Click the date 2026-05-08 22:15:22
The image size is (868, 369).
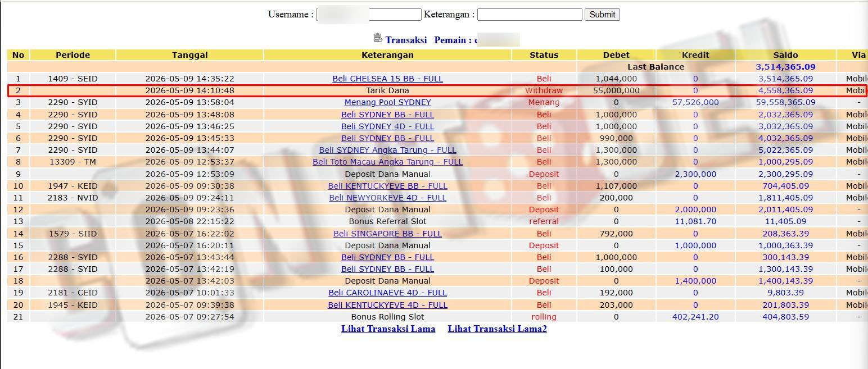pyautogui.click(x=189, y=221)
